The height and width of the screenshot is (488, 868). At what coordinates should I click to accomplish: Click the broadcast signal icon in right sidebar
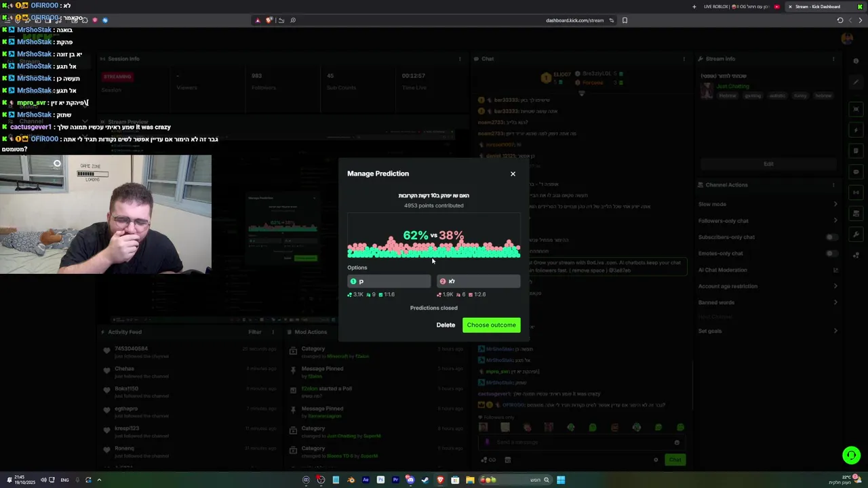856,193
